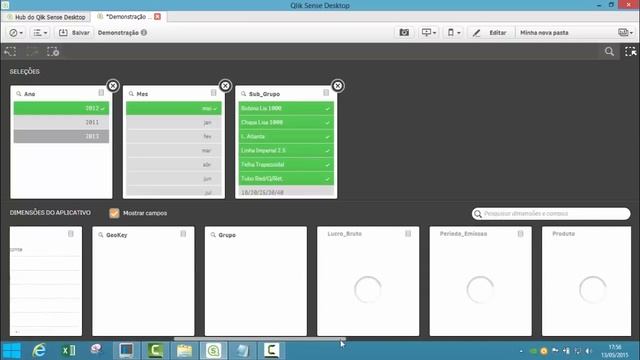This screenshot has width=640, height=360.
Task: Show app info icon next to Demonstração
Action: [144, 33]
